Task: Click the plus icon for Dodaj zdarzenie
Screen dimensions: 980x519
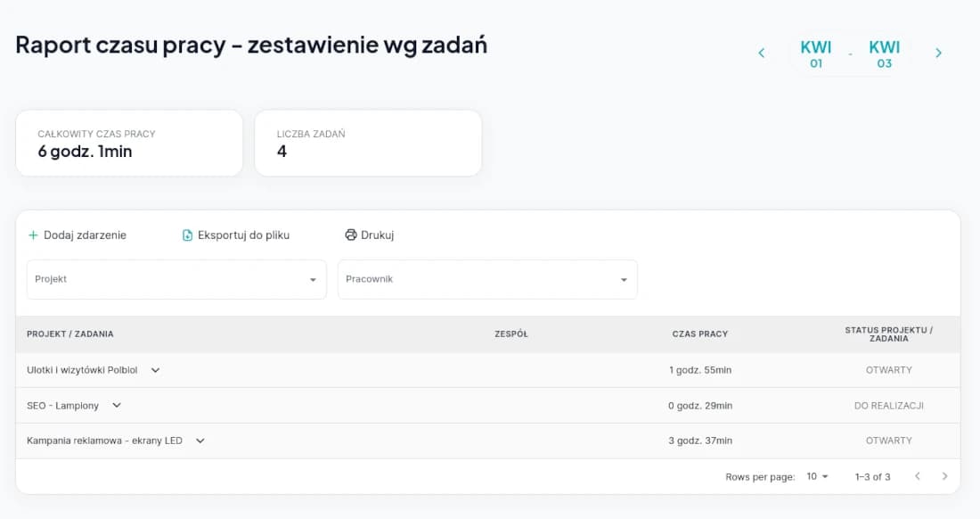Action: tap(33, 235)
